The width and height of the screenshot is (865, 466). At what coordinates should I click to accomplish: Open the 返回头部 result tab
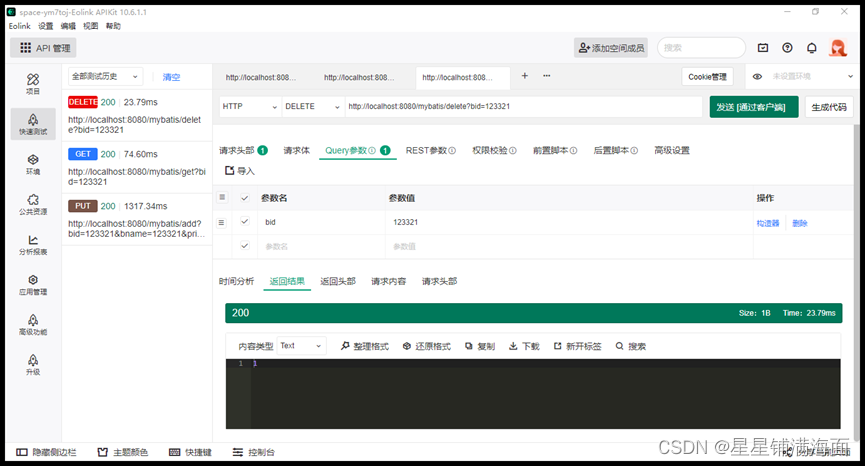338,281
